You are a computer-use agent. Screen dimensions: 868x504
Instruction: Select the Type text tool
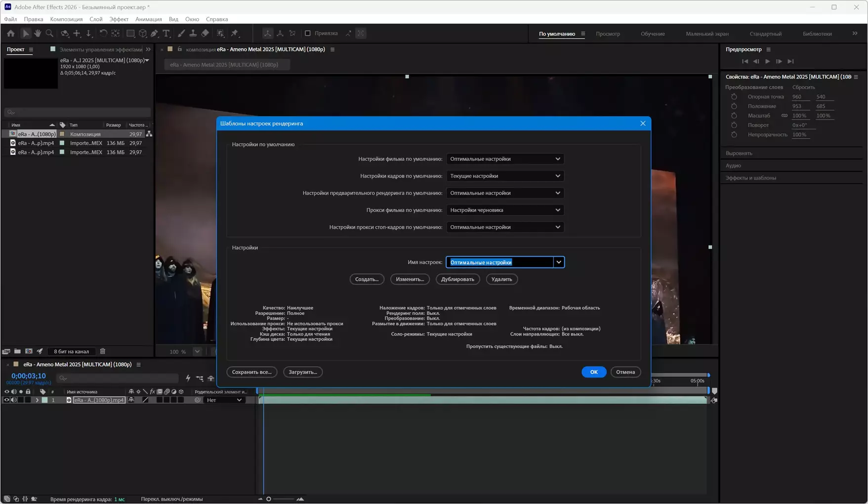click(x=166, y=34)
